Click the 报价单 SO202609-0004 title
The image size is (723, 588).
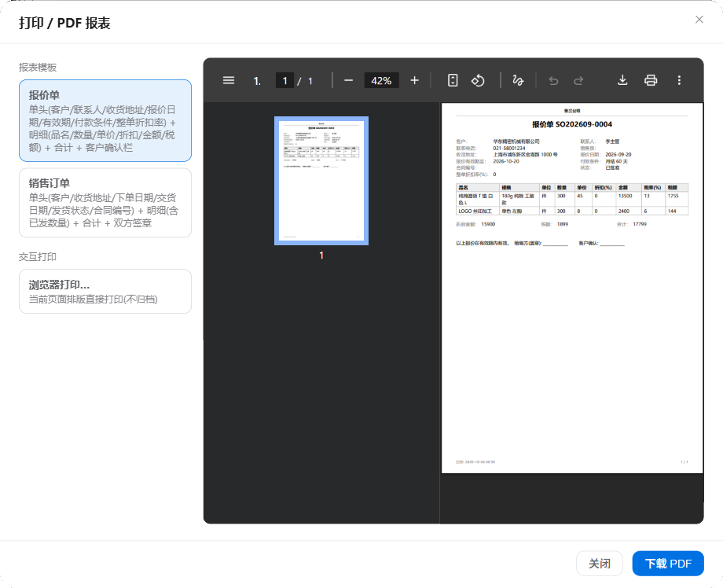tap(572, 124)
